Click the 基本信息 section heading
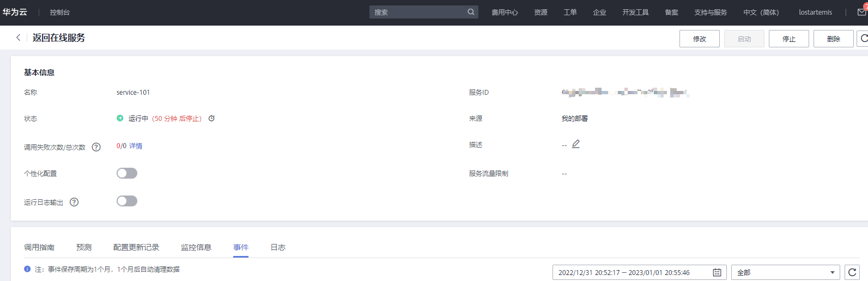 (x=39, y=72)
